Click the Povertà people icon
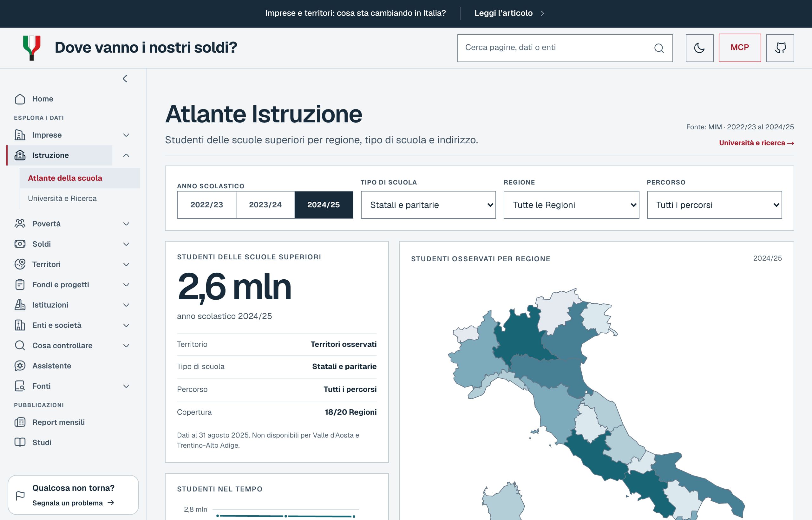The width and height of the screenshot is (812, 520). [20, 224]
